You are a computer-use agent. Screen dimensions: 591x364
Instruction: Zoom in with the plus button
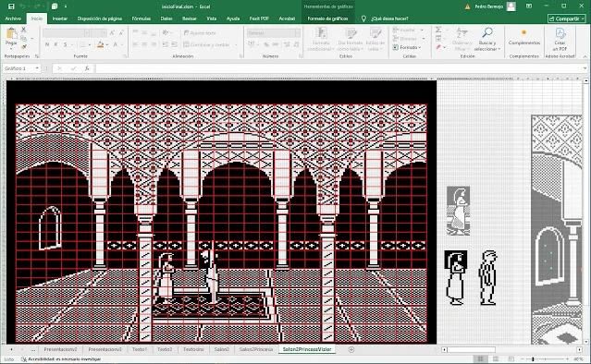[x=567, y=359]
